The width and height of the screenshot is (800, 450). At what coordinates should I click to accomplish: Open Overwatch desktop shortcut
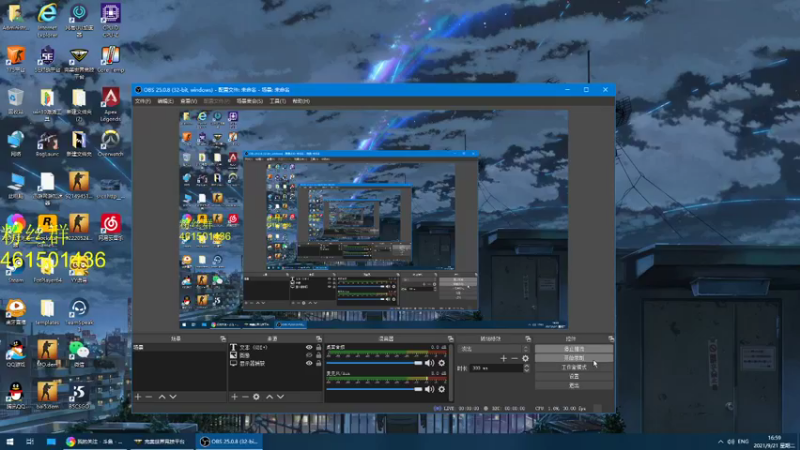pos(111,143)
